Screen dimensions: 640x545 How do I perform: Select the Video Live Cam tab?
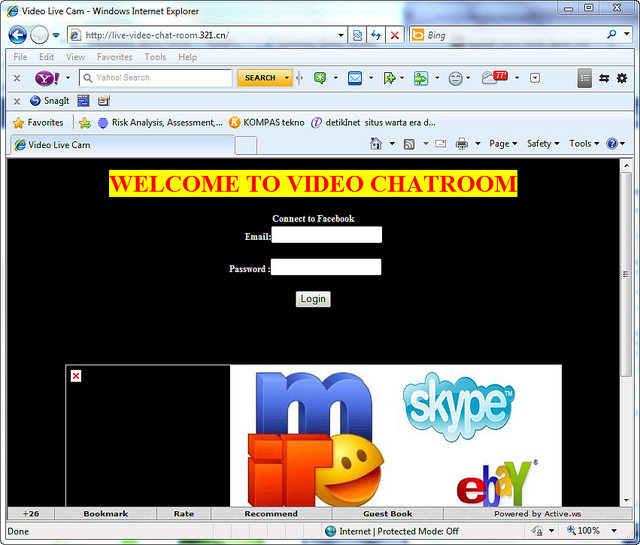[x=122, y=145]
